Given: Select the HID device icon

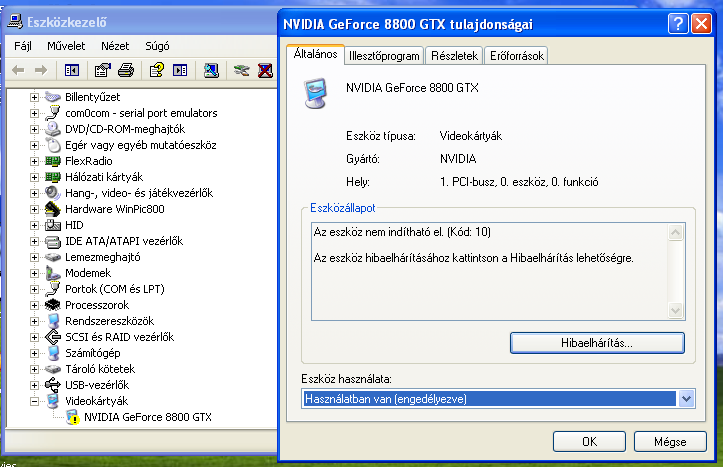Looking at the screenshot, I should (x=53, y=225).
